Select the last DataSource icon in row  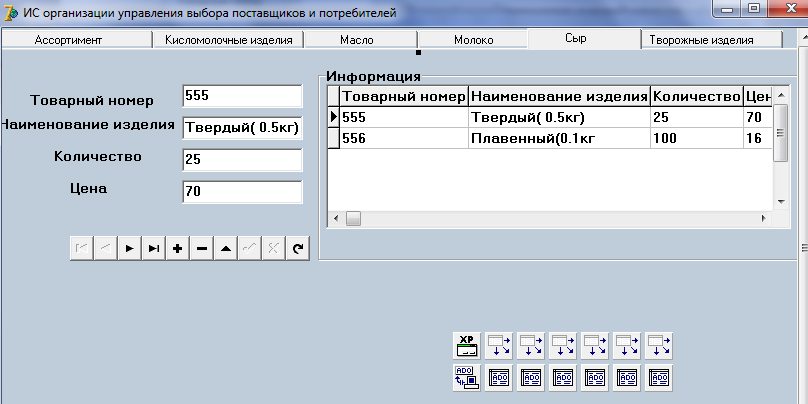pos(659,346)
